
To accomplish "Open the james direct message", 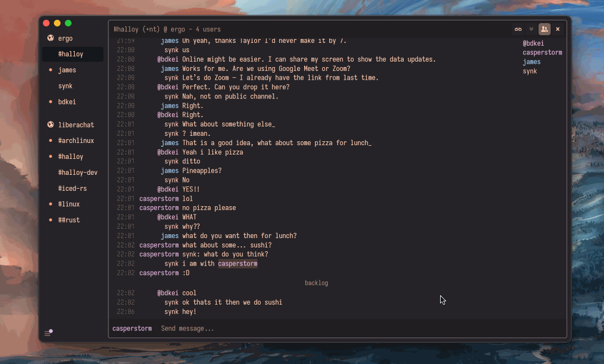I will (67, 70).
